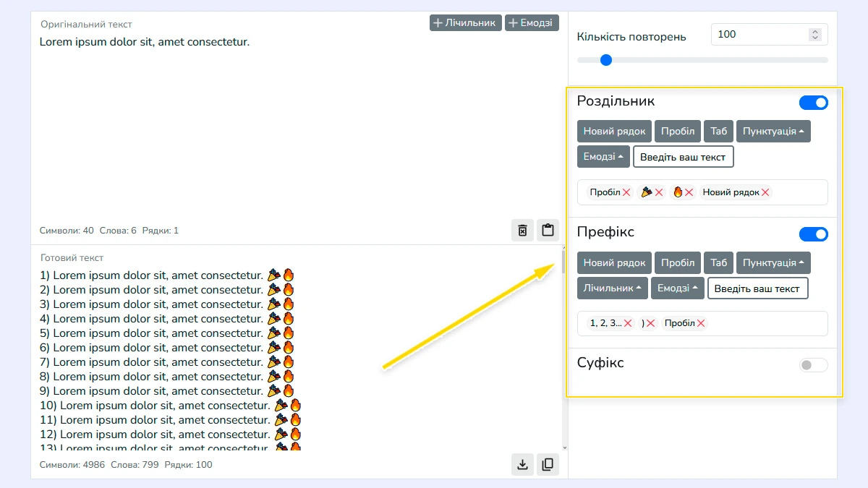Click the custom text field in Префікс
This screenshot has width=868, height=488.
click(757, 288)
